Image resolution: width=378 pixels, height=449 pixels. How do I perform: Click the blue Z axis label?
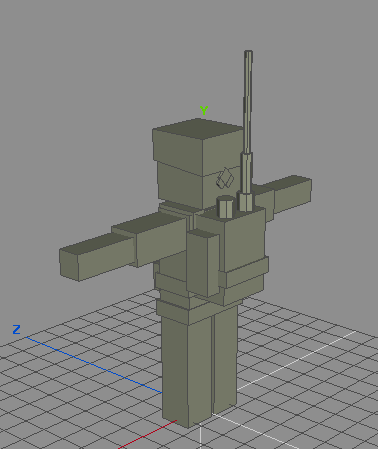tap(16, 330)
